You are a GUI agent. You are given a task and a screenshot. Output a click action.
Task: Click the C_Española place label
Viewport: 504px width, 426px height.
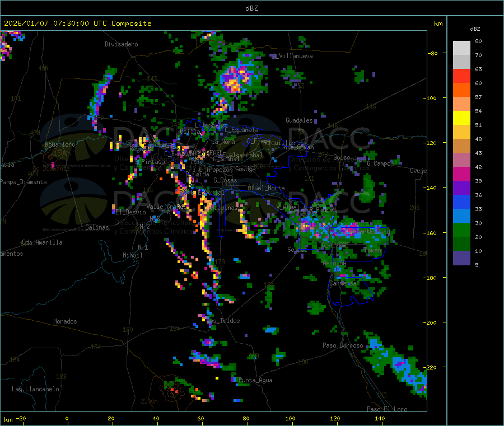[x=241, y=130]
